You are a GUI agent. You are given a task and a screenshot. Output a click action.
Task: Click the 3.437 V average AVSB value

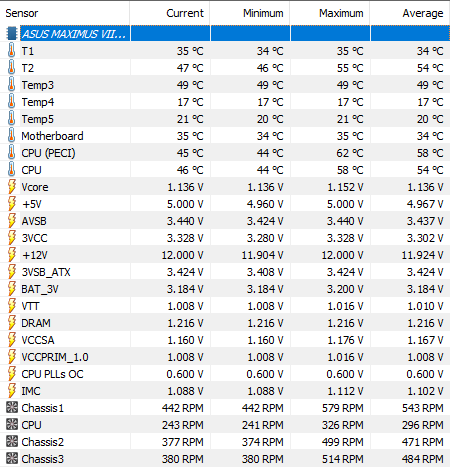click(x=425, y=221)
